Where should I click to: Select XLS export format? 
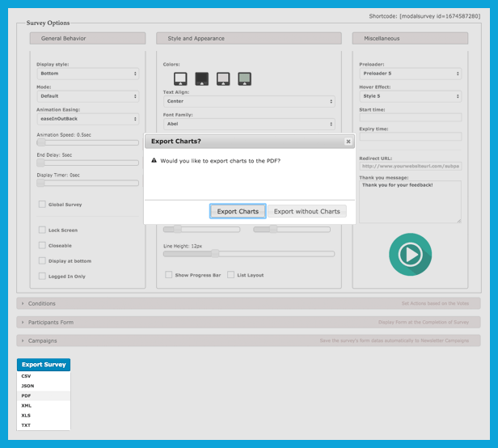(44, 416)
